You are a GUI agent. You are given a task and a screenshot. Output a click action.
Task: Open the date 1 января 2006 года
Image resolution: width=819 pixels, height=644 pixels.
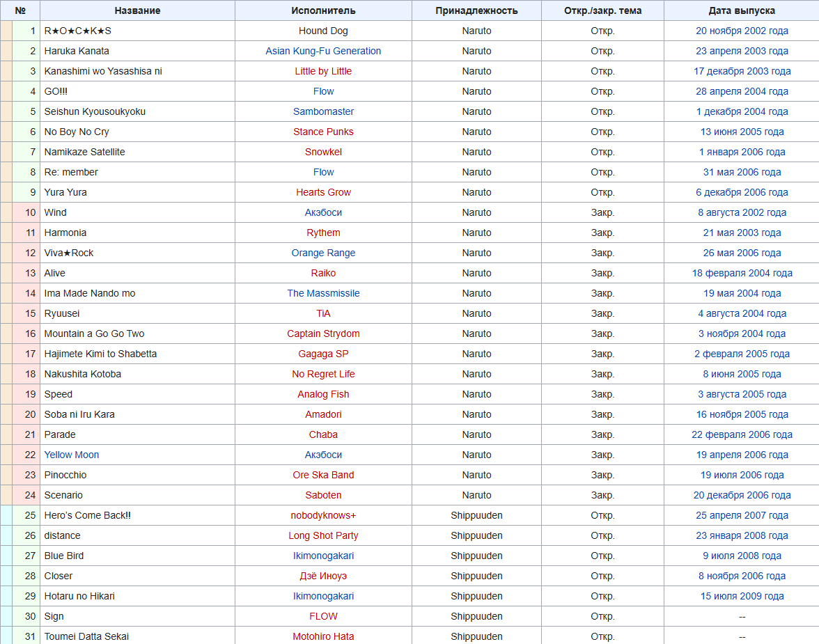coord(742,152)
